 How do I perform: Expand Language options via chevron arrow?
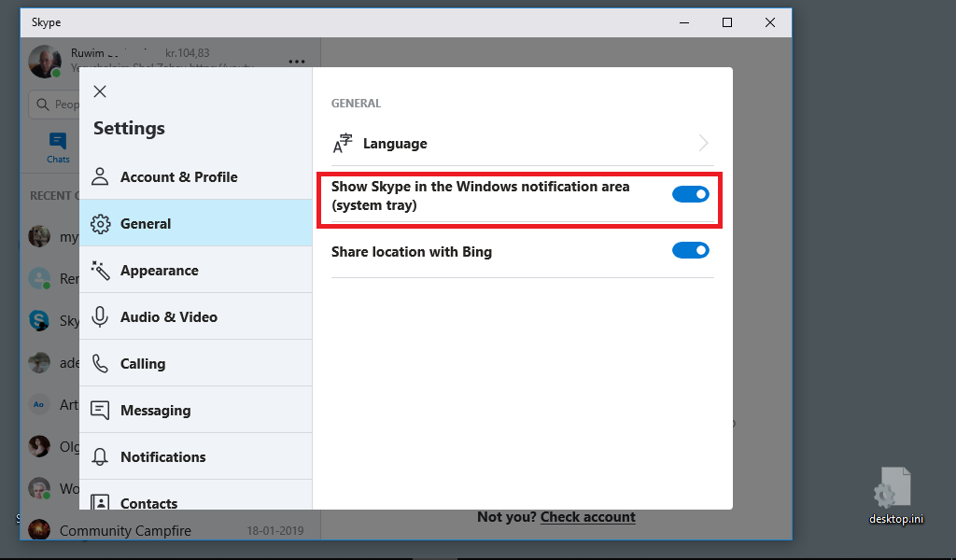(x=704, y=143)
